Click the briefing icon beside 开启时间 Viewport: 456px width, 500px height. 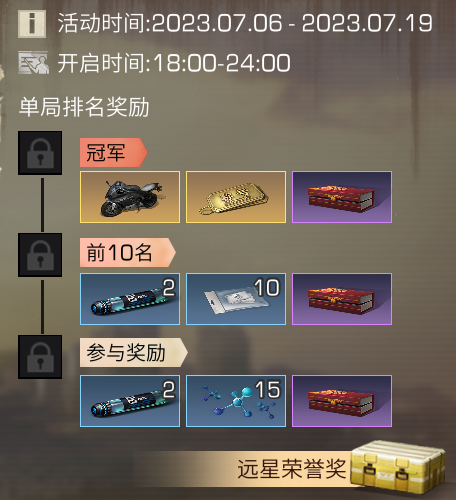pyautogui.click(x=33, y=63)
